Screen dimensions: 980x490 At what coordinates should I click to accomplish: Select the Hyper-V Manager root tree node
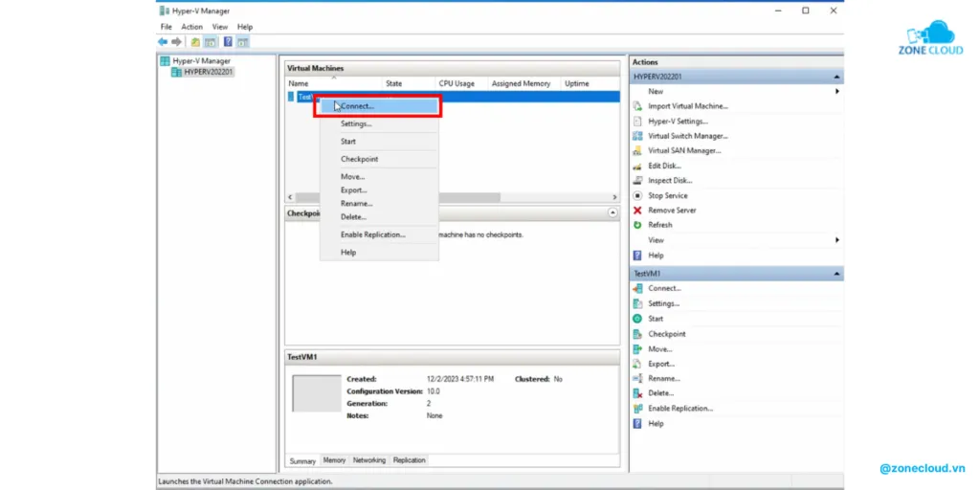(x=201, y=60)
